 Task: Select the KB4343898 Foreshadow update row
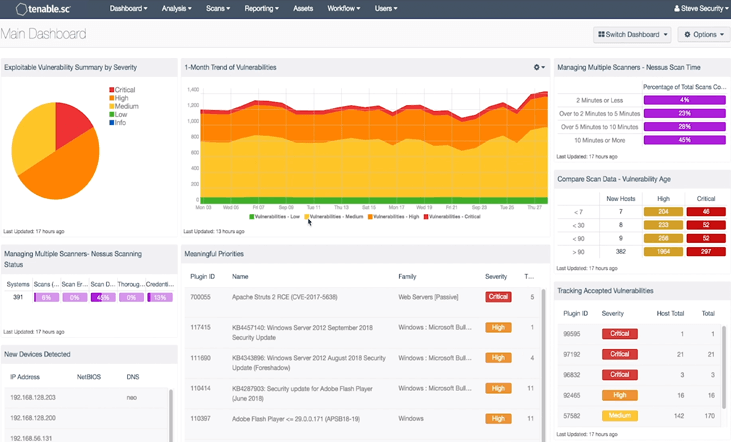click(363, 363)
